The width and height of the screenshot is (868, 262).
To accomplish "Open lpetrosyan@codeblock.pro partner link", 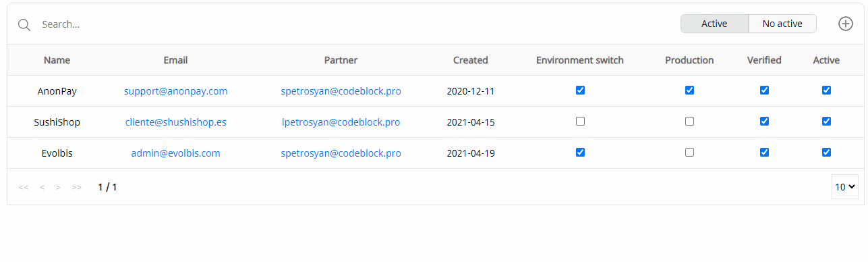I will tap(341, 122).
